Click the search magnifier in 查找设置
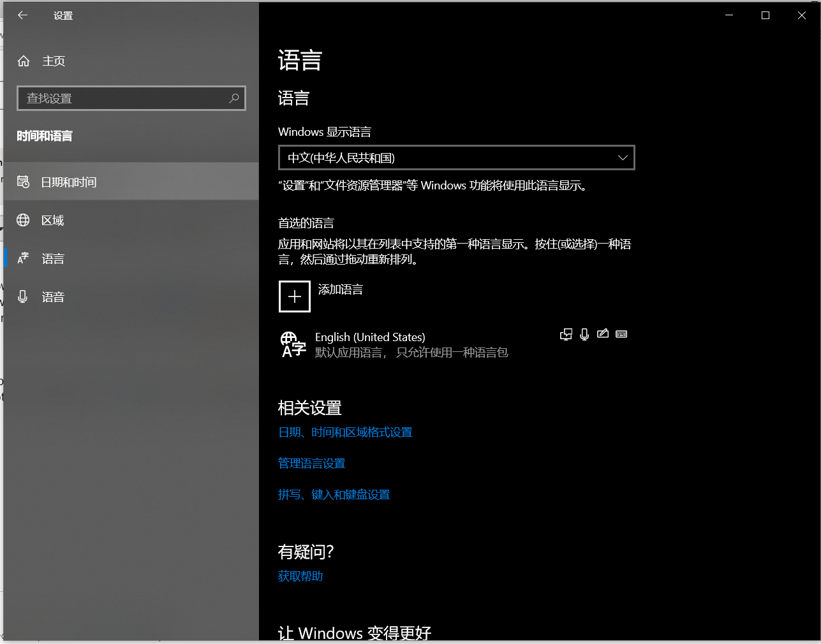The image size is (821, 644). pyautogui.click(x=234, y=98)
